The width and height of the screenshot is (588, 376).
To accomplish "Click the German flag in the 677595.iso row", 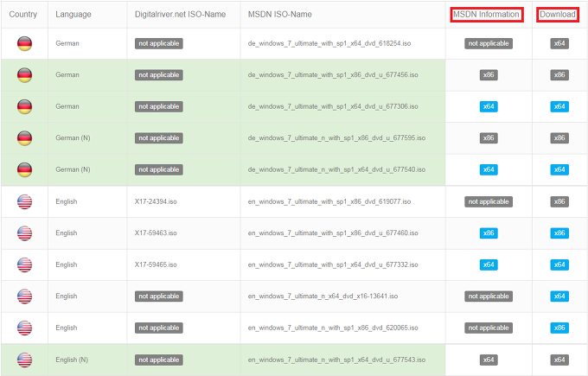I will pos(24,138).
